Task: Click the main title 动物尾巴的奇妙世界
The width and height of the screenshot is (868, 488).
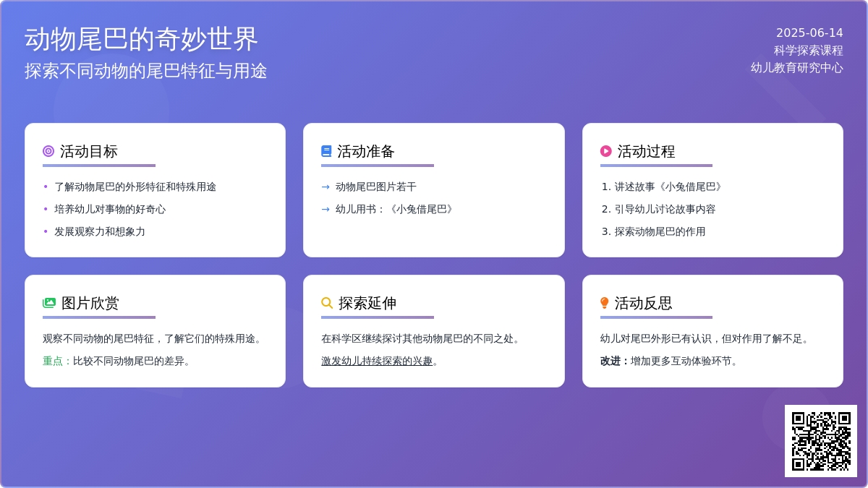Action: point(141,39)
